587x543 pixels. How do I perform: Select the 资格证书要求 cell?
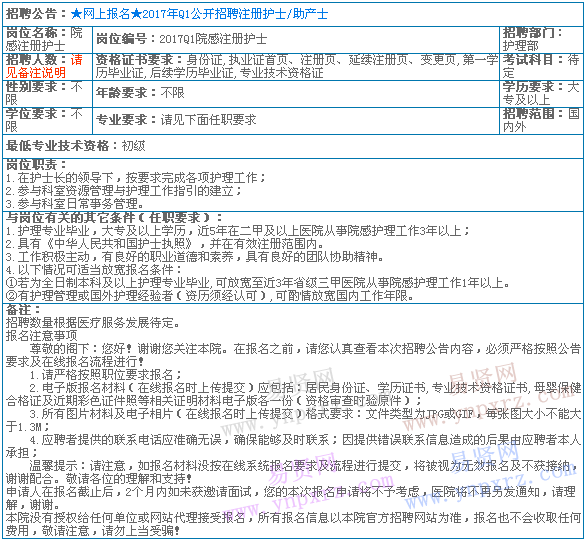pyautogui.click(x=296, y=67)
